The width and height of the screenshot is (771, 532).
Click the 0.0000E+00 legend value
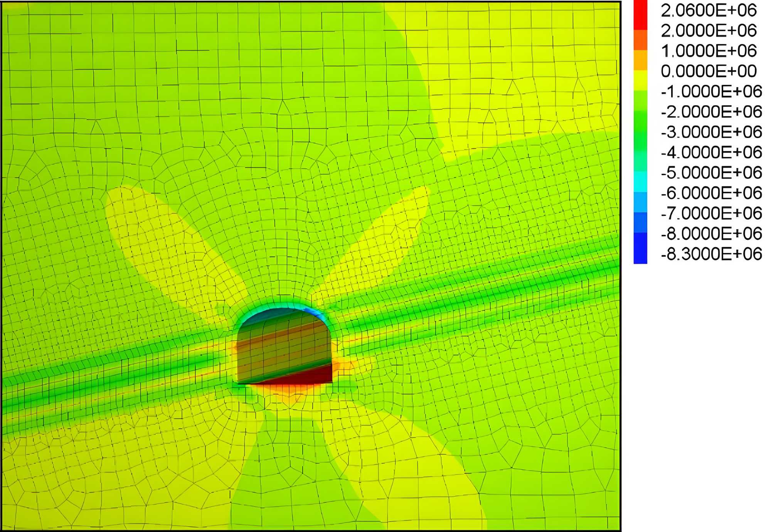coord(709,71)
